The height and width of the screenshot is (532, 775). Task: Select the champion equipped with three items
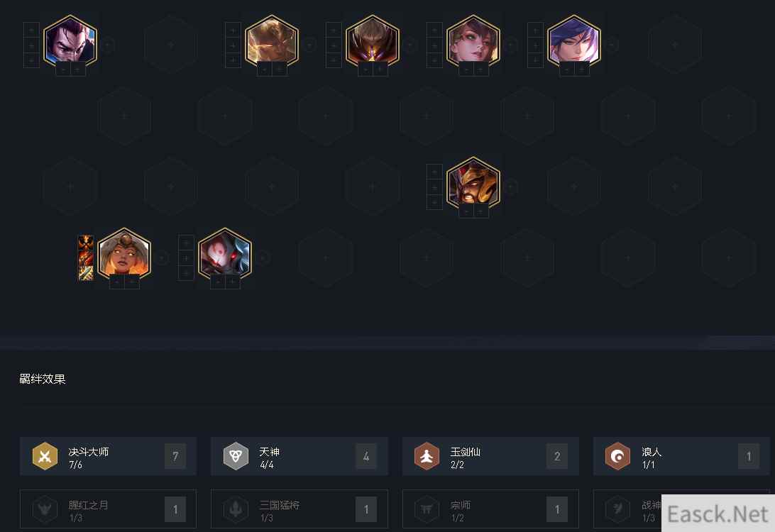124,254
